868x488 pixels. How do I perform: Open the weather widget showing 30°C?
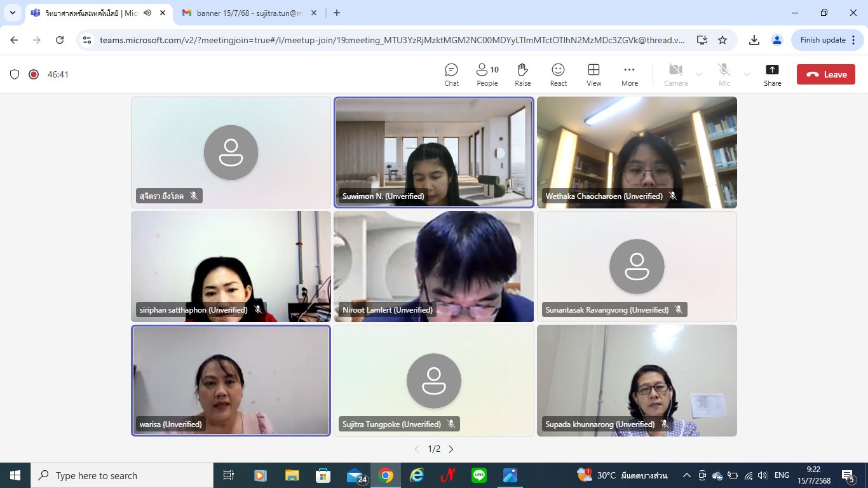(x=622, y=475)
